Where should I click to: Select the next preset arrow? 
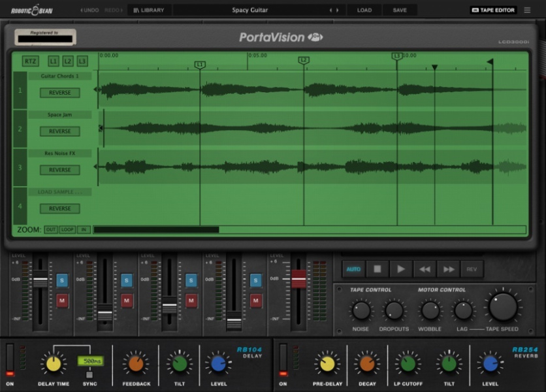click(338, 10)
